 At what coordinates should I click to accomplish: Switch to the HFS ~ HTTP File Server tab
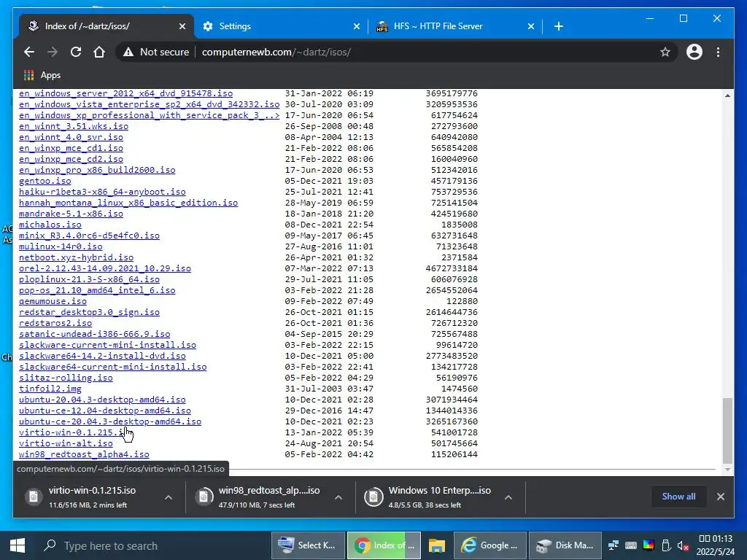(455, 26)
